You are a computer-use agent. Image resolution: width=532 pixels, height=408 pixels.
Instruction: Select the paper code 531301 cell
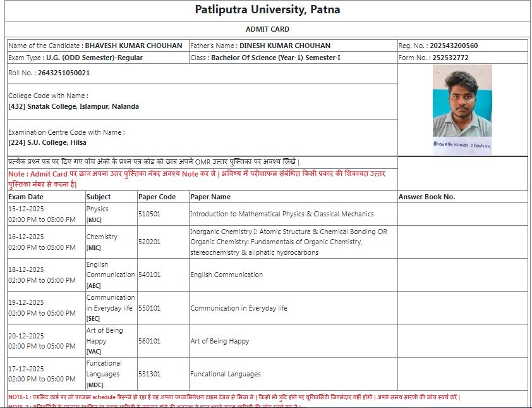[149, 374]
